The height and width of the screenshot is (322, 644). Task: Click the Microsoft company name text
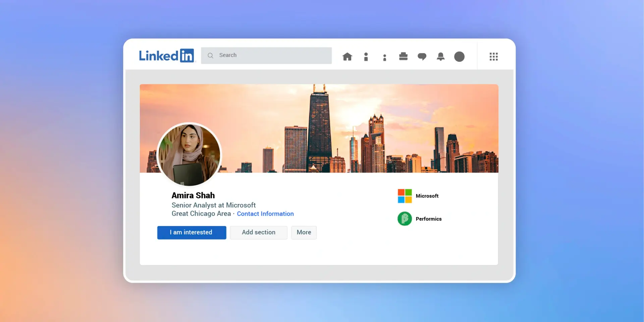point(427,196)
